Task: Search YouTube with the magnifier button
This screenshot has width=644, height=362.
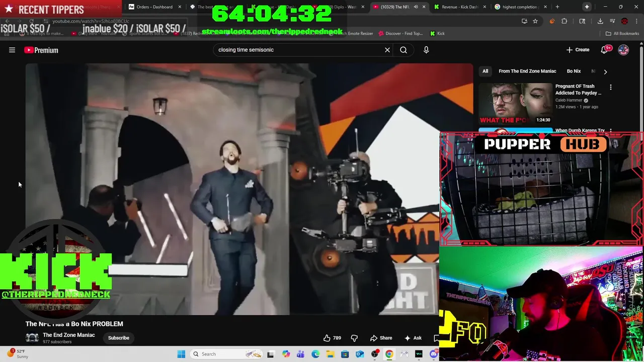Action: [x=404, y=50]
